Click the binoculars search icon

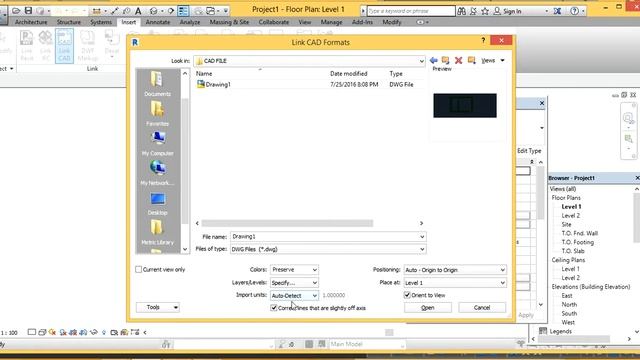pos(461,11)
